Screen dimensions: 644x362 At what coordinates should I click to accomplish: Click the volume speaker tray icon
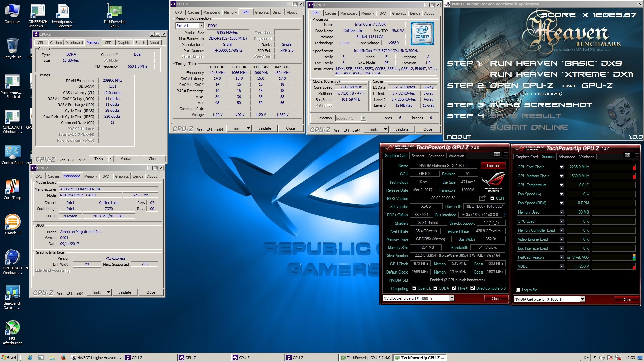(602, 358)
